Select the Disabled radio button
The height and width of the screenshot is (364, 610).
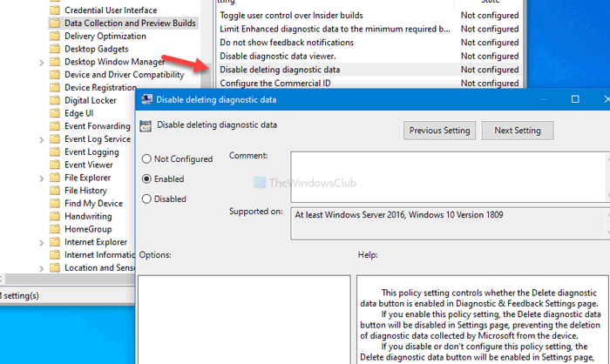coord(146,199)
